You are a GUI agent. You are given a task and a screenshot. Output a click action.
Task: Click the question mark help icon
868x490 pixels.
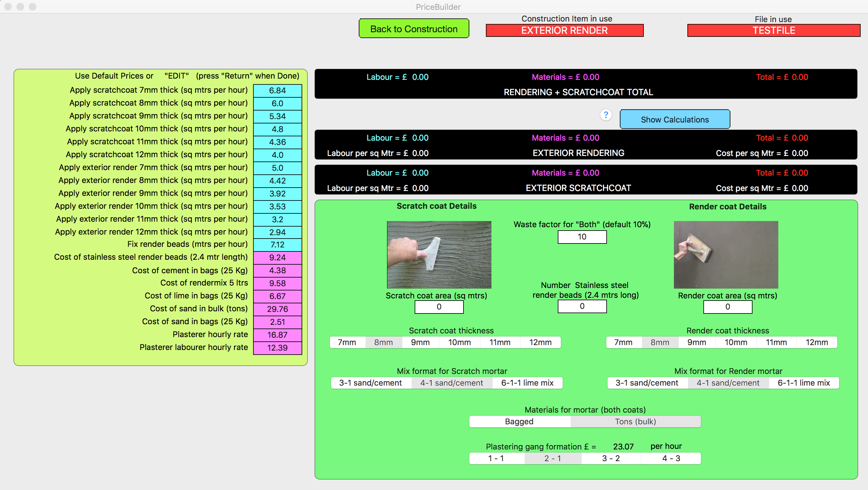605,115
